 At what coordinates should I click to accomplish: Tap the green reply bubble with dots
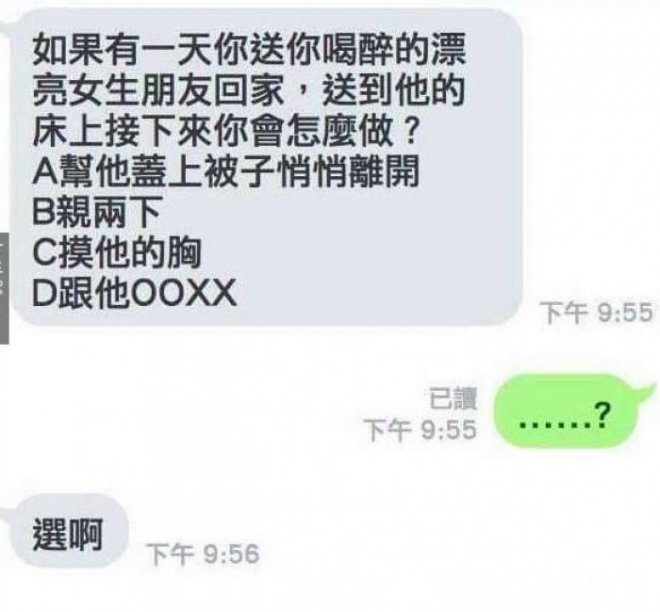566,410
